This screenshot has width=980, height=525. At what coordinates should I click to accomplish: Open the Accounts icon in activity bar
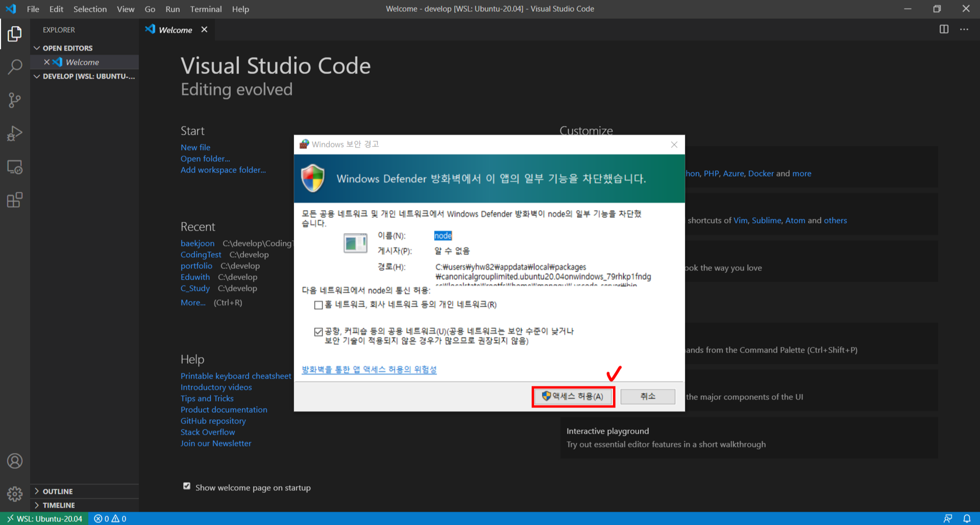15,461
